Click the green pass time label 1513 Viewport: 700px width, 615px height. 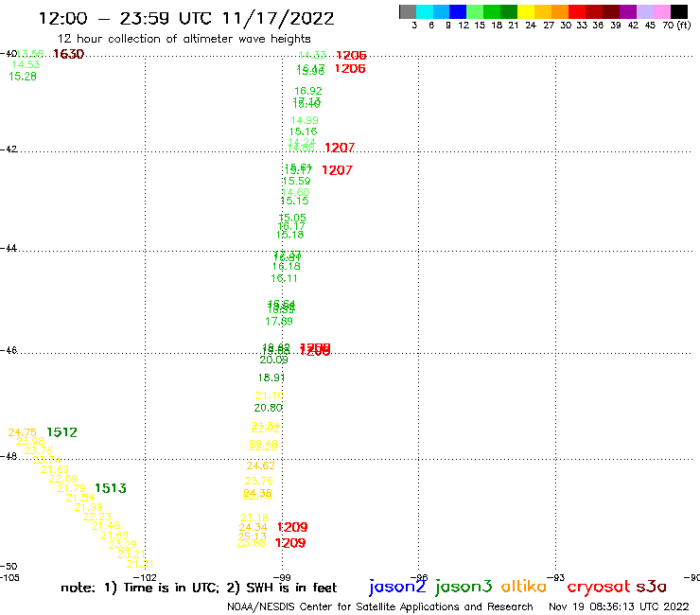click(111, 488)
